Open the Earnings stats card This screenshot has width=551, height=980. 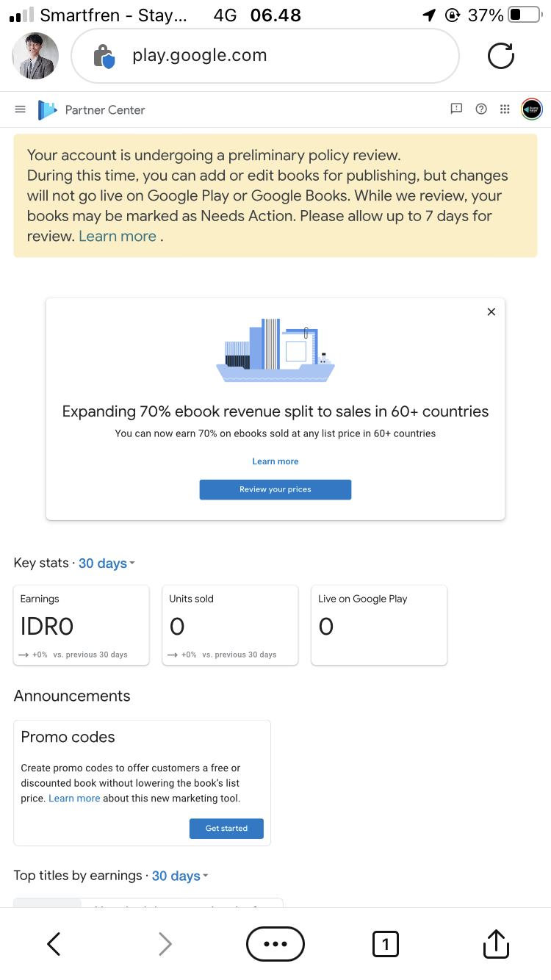pyautogui.click(x=82, y=625)
